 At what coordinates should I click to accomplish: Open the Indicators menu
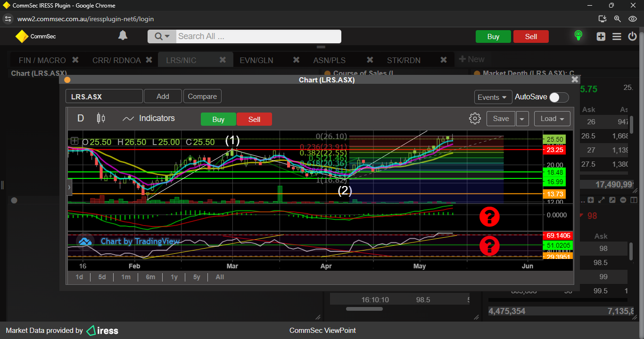(x=149, y=119)
